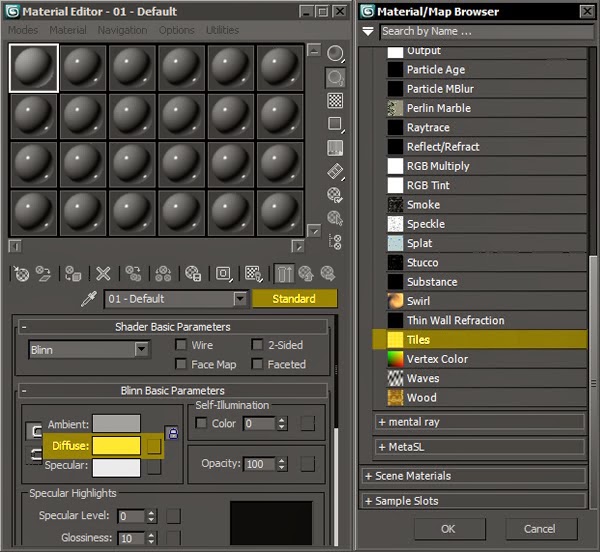The image size is (600, 552).
Task: Click the Specular color swatch
Action: (116, 468)
